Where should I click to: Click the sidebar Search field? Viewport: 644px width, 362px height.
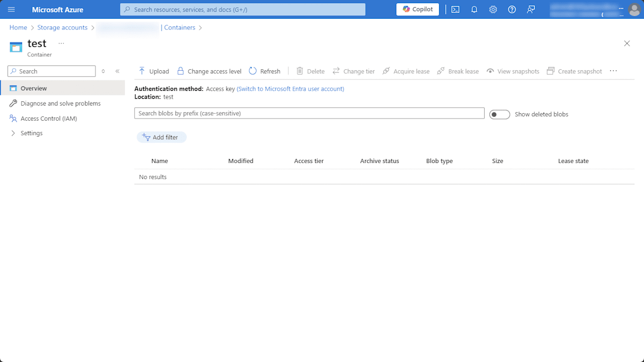coord(52,71)
